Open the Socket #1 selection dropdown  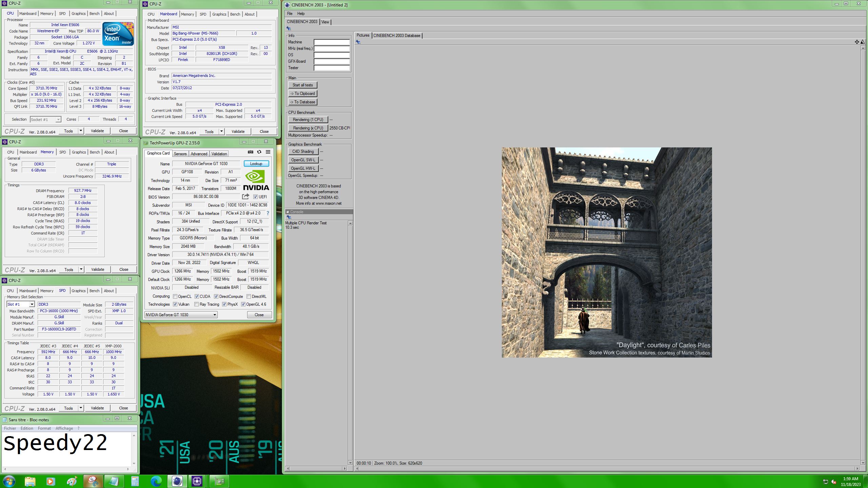tap(45, 119)
